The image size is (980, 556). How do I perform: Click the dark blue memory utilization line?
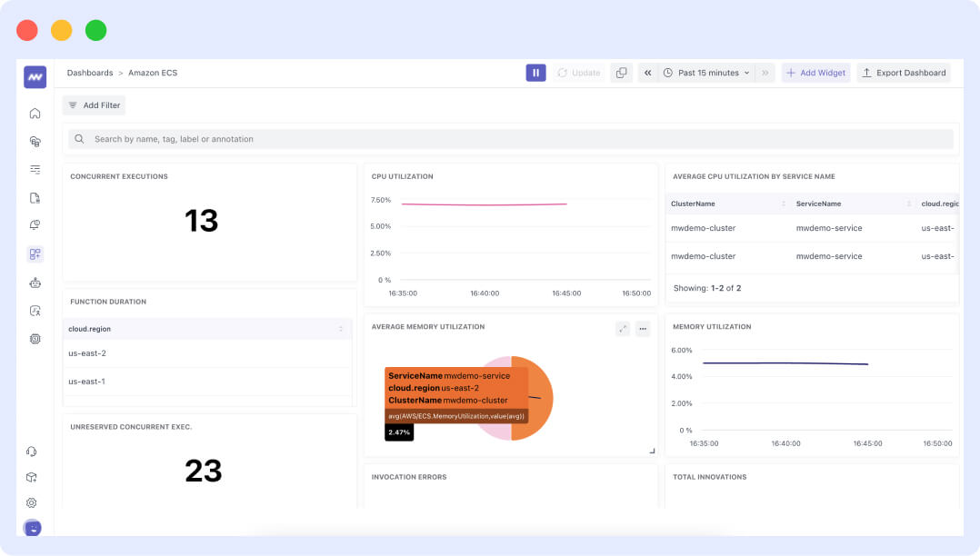785,363
